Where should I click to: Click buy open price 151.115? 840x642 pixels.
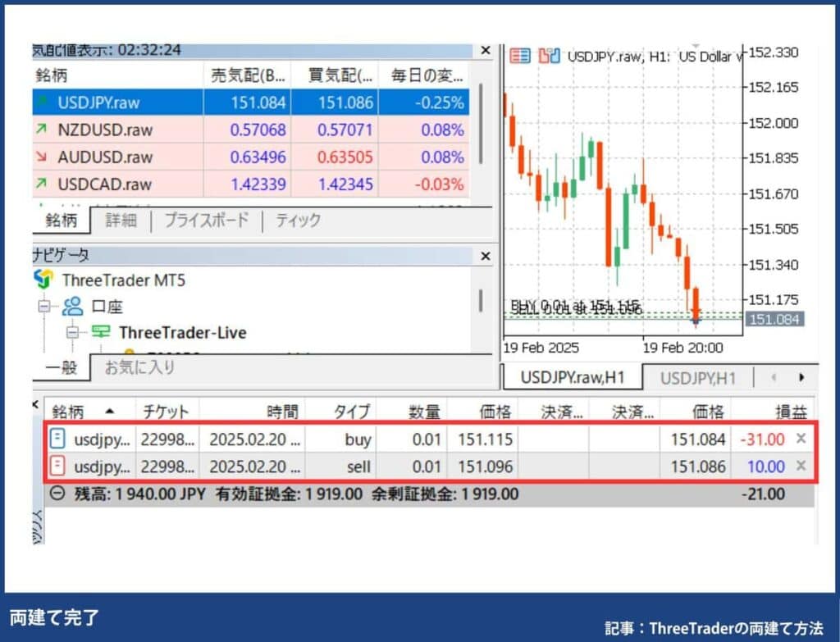(486, 439)
